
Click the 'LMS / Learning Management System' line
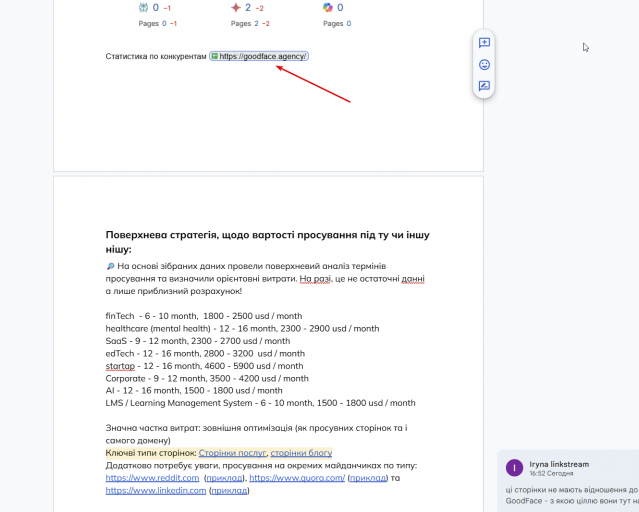[260, 403]
